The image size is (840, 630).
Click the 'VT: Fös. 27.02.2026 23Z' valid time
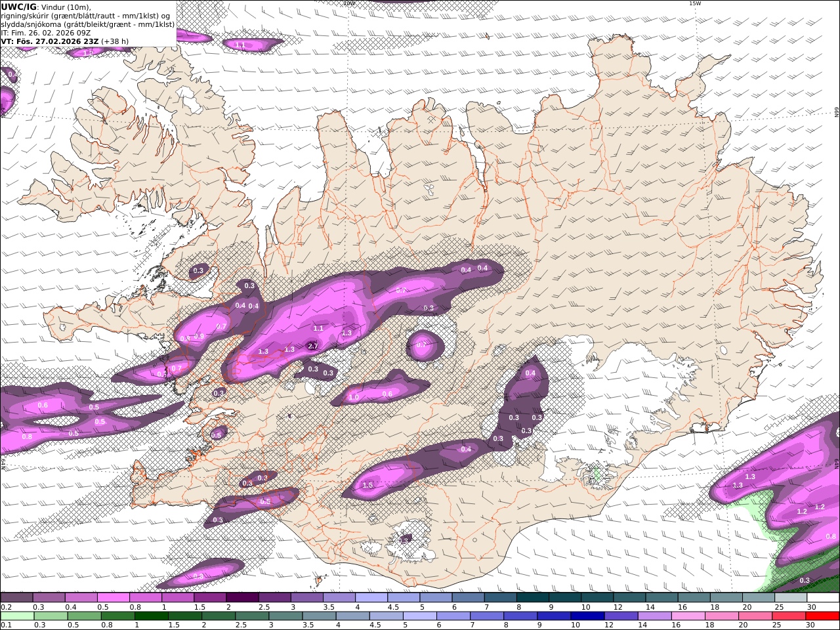(49, 41)
